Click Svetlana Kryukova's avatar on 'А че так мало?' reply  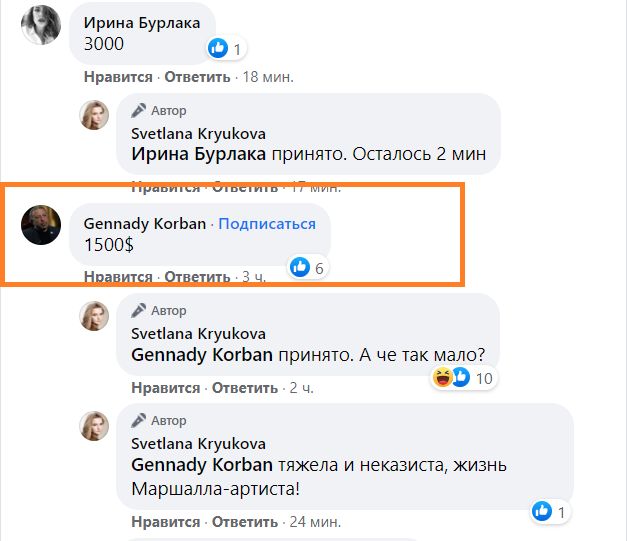coord(95,317)
